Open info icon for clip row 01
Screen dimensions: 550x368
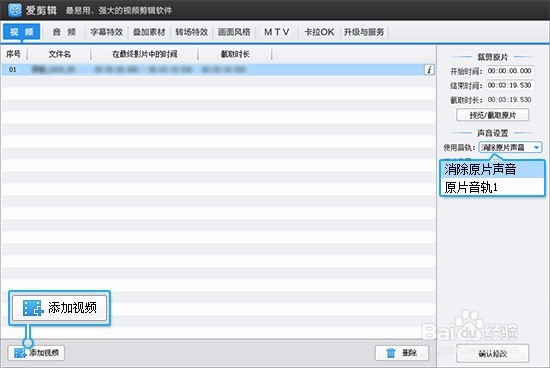pyautogui.click(x=429, y=69)
